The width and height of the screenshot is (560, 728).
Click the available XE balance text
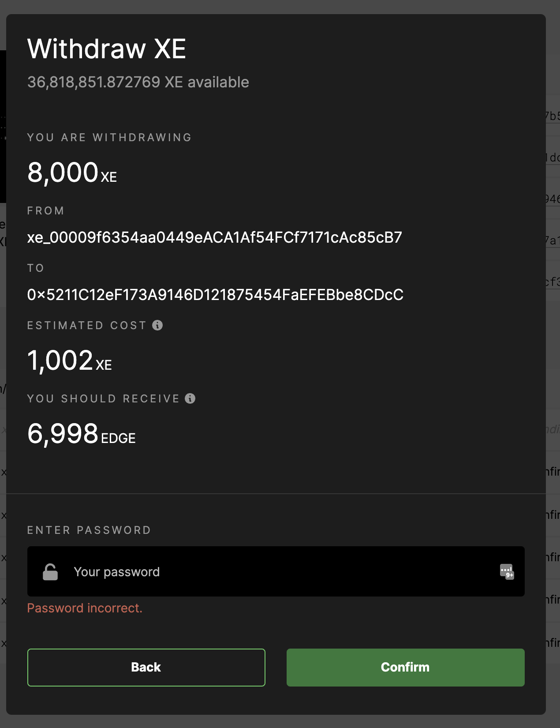(138, 82)
